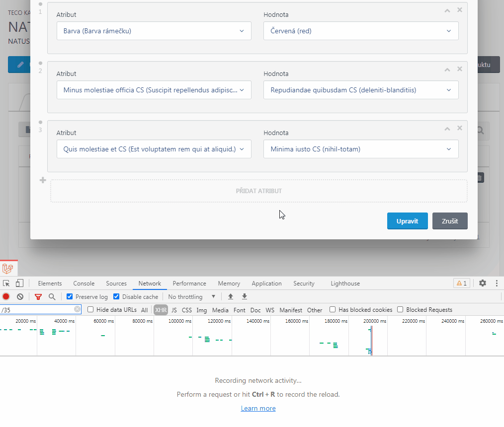Open the Learn more link
This screenshot has height=427, width=504.
258,408
